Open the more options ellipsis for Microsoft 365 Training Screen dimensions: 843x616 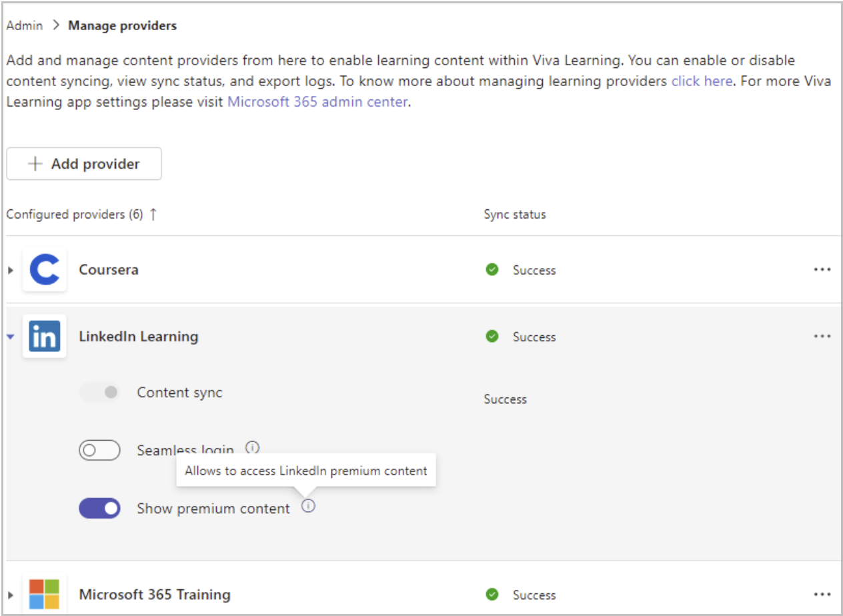[x=822, y=595]
